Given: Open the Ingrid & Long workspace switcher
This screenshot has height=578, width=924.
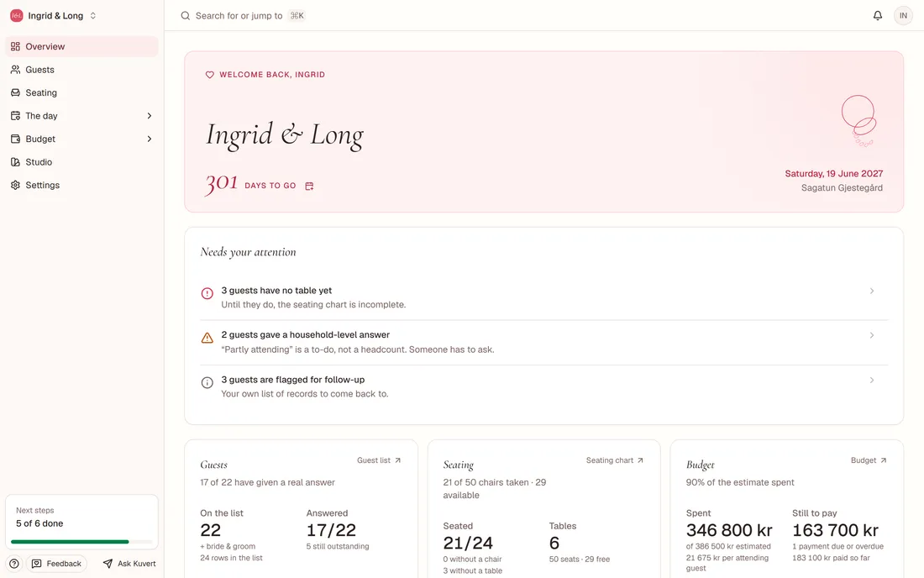Looking at the screenshot, I should (x=53, y=16).
